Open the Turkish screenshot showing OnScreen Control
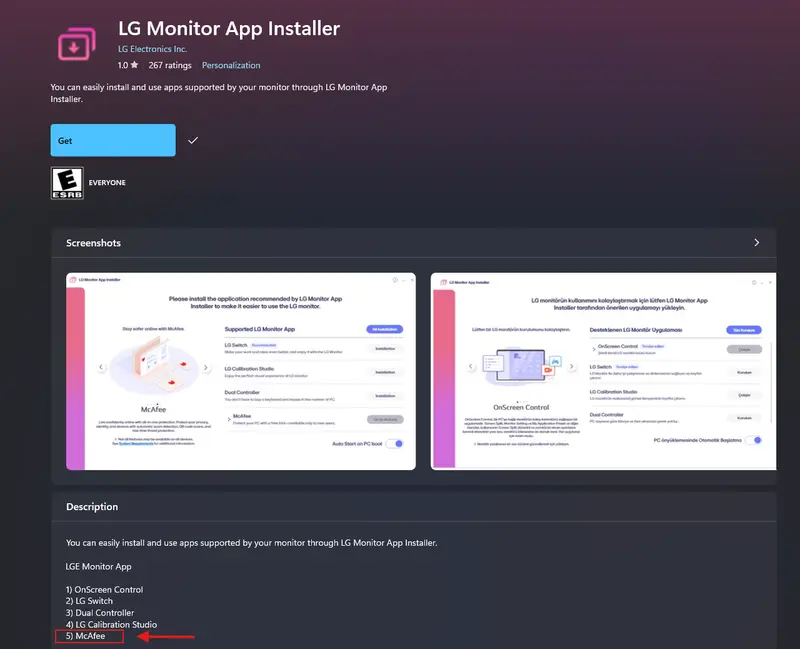Viewport: 800px width, 649px height. (604, 371)
